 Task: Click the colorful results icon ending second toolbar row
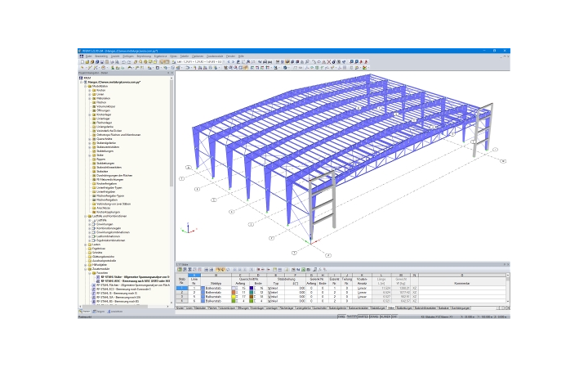point(364,68)
